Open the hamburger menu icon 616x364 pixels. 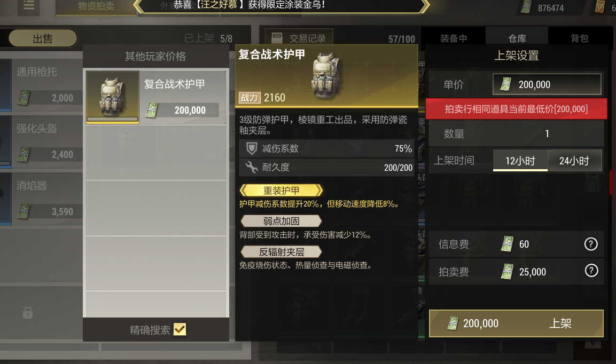coord(29,5)
